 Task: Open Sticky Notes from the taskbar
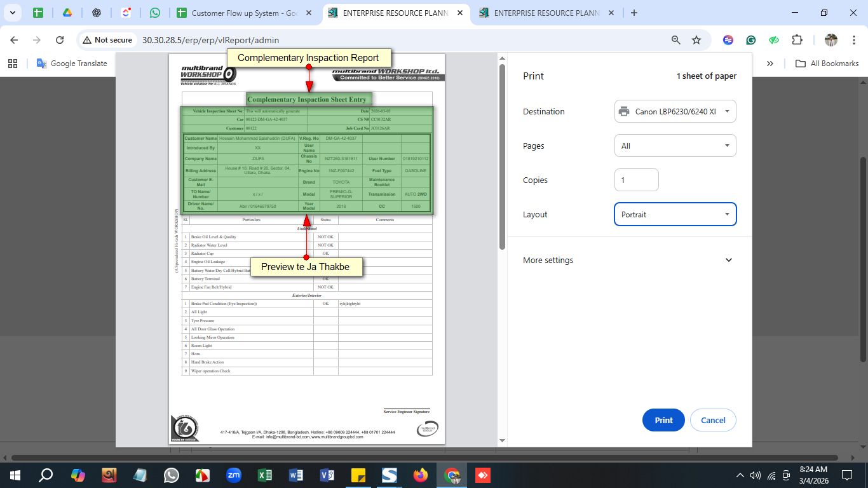(x=358, y=475)
